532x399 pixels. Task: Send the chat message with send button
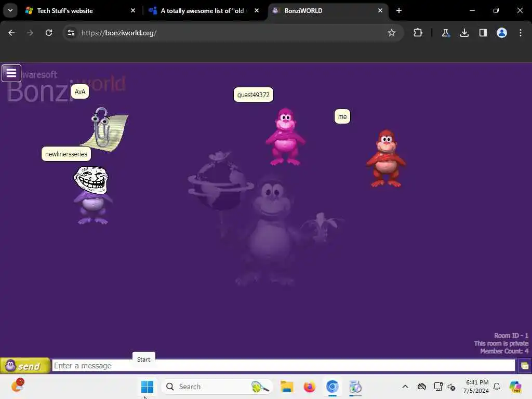coord(25,366)
